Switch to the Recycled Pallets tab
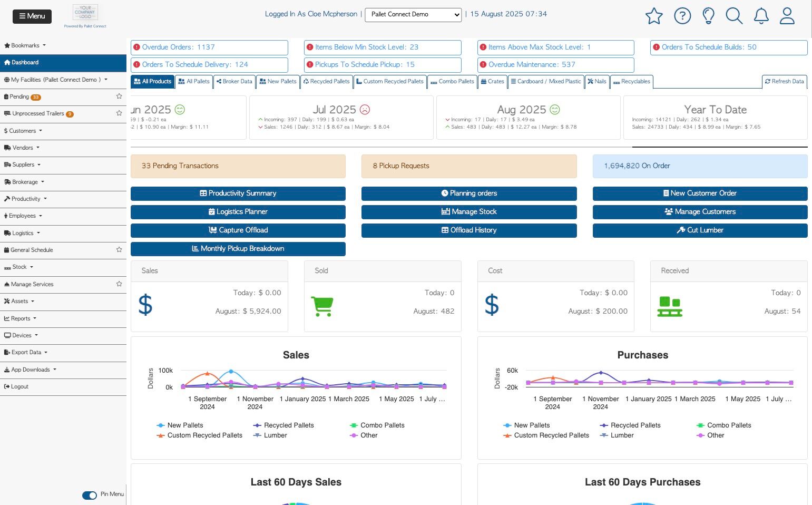Screen dimensions: 812x505 [x=327, y=82]
